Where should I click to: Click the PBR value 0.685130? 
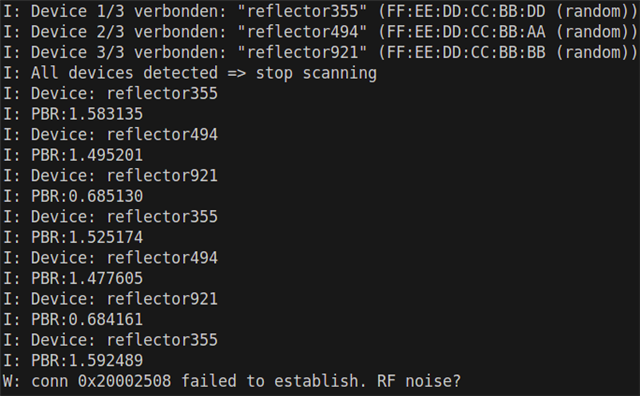(106, 196)
